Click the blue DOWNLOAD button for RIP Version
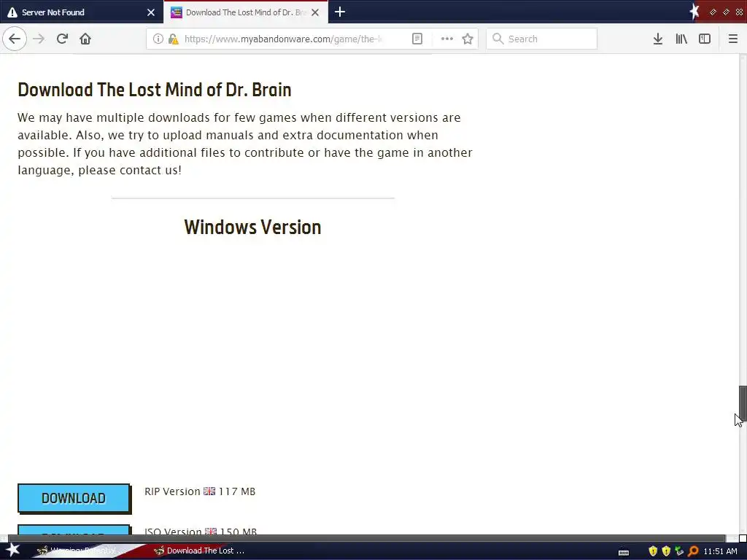The height and width of the screenshot is (560, 747). (x=74, y=498)
